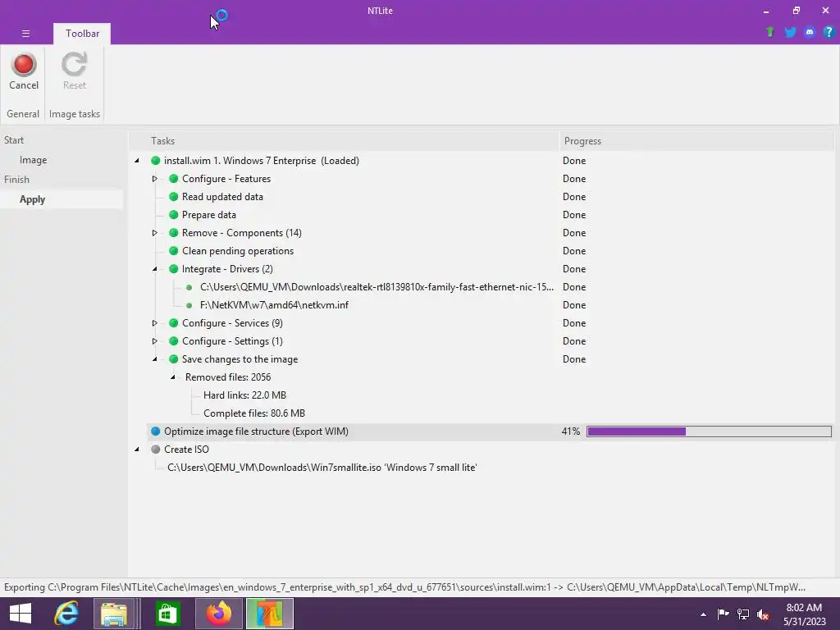Expand Configure - Services (9) node
This screenshot has height=630, width=840.
(x=155, y=323)
